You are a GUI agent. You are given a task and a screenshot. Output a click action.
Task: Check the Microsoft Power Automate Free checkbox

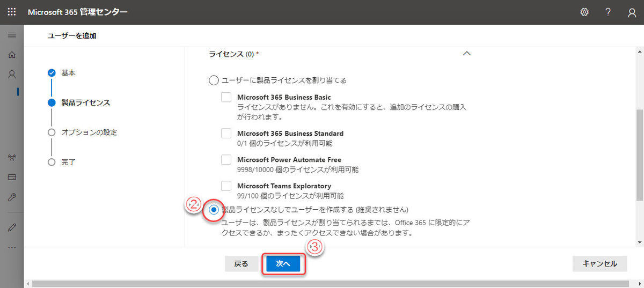point(226,160)
